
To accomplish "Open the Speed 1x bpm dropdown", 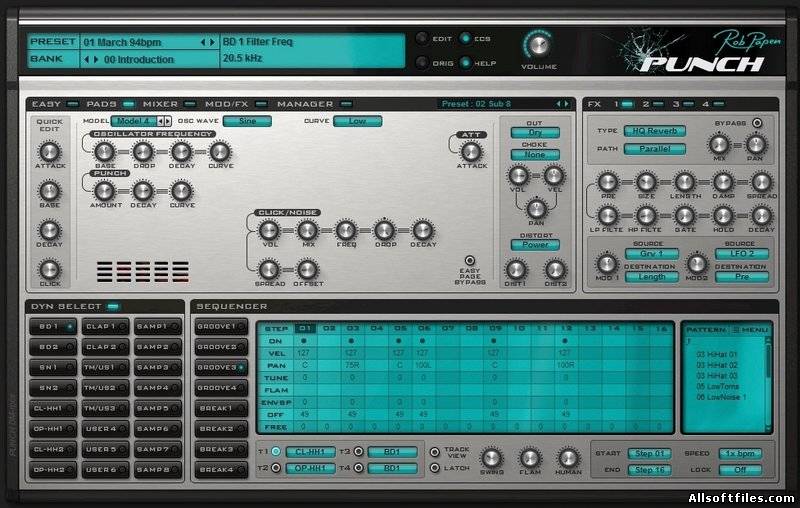I will pos(740,453).
